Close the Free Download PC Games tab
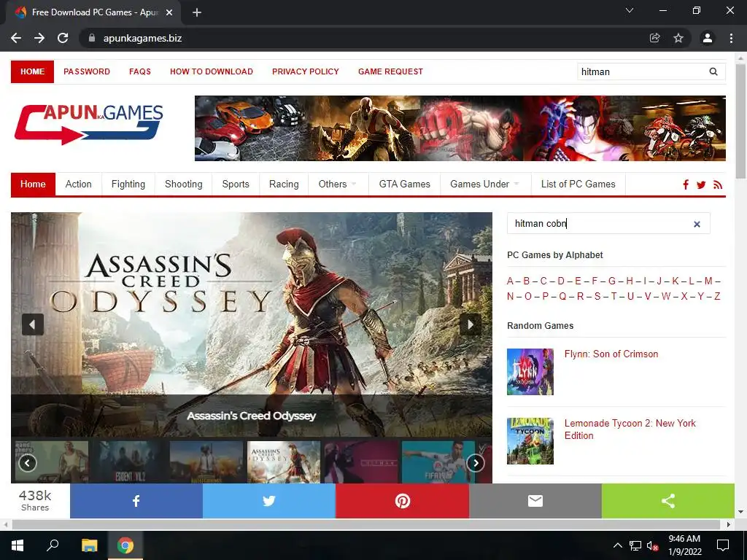 pyautogui.click(x=169, y=12)
